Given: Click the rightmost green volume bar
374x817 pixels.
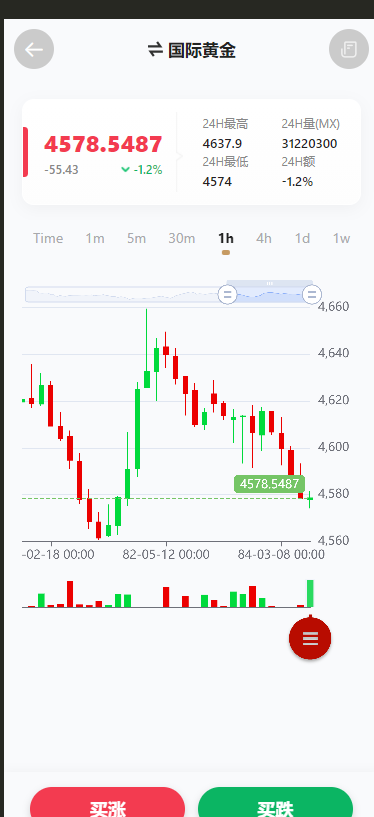Looking at the screenshot, I should (x=310, y=593).
